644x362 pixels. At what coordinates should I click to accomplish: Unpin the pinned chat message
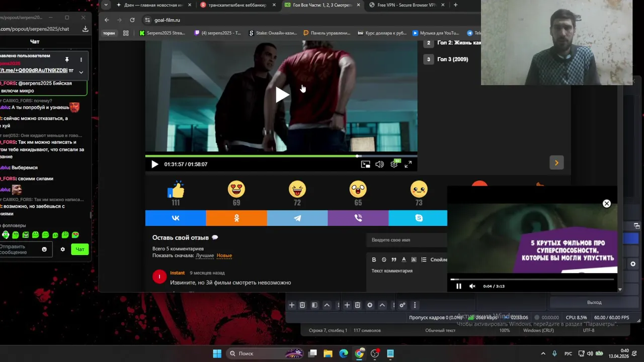[66, 60]
